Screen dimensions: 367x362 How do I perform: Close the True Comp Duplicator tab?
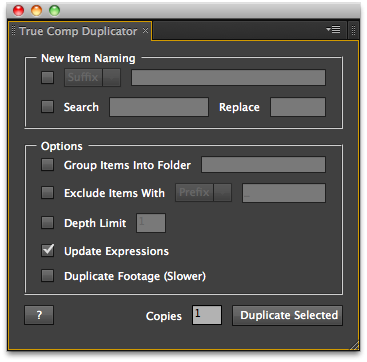point(145,31)
